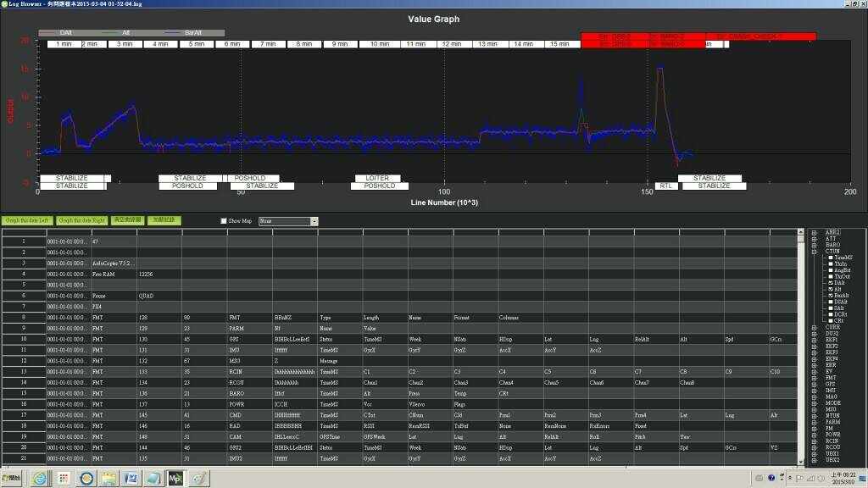The width and height of the screenshot is (868, 488).
Task: Open the colored-dots grid taskbar icon
Action: point(63,479)
